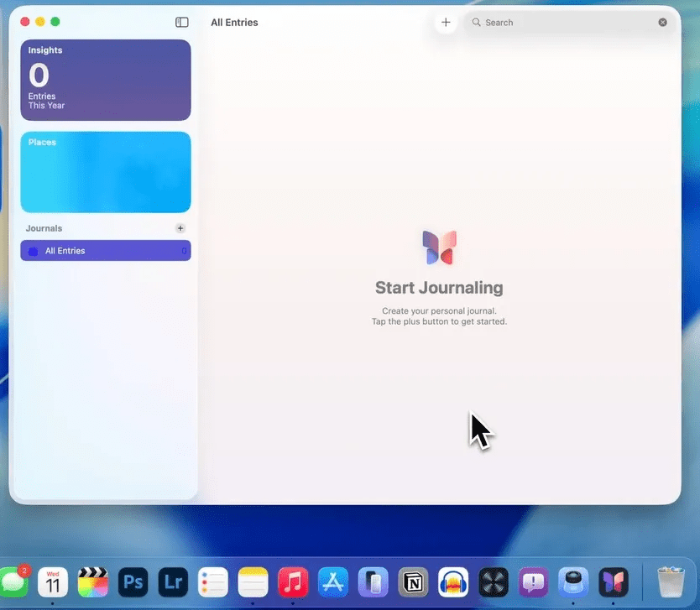Toggle the sidebar visibility button
Viewport: 700px width, 610px height.
[x=181, y=23]
